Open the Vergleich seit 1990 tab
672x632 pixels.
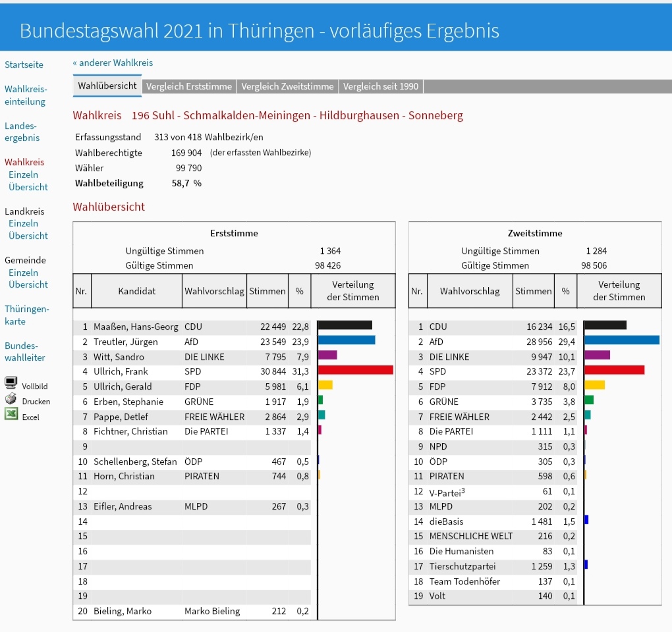coord(381,86)
